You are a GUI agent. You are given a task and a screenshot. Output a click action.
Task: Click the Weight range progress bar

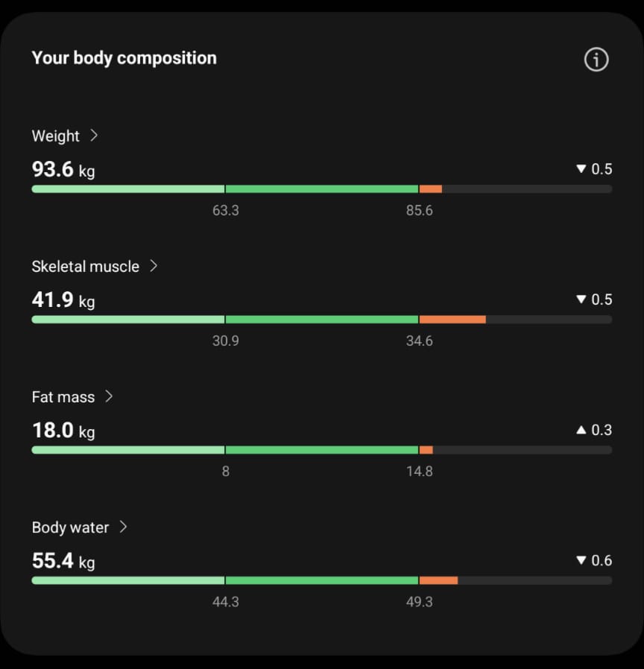pyautogui.click(x=321, y=189)
